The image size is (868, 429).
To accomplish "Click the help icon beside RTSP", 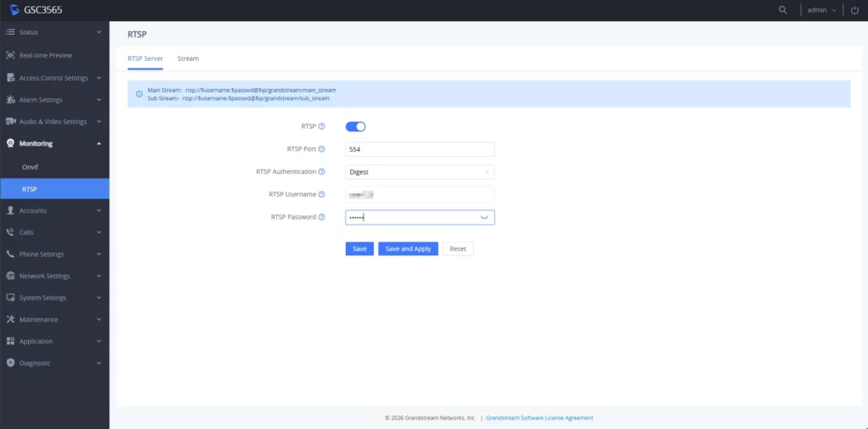I will tap(321, 127).
